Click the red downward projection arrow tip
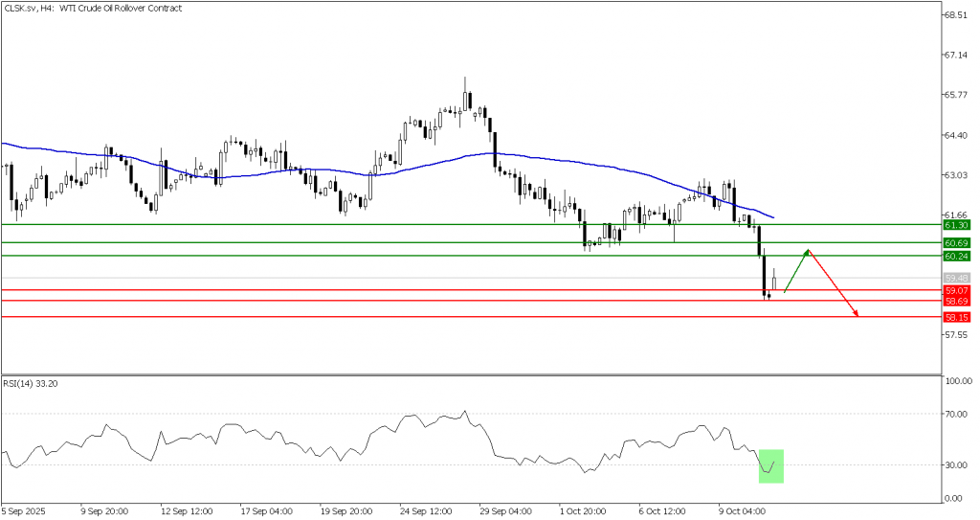Screen dimensions: 980x520 (x=857, y=314)
